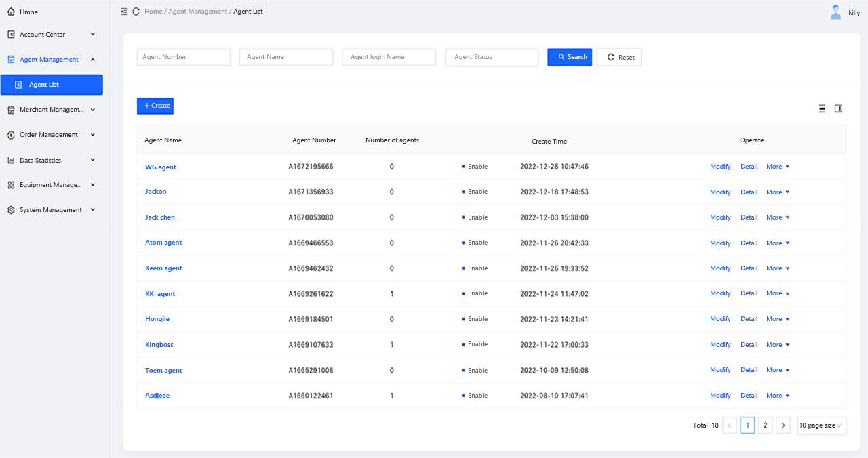Focus the Agent login Name field
This screenshot has width=868, height=458.
pos(389,57)
